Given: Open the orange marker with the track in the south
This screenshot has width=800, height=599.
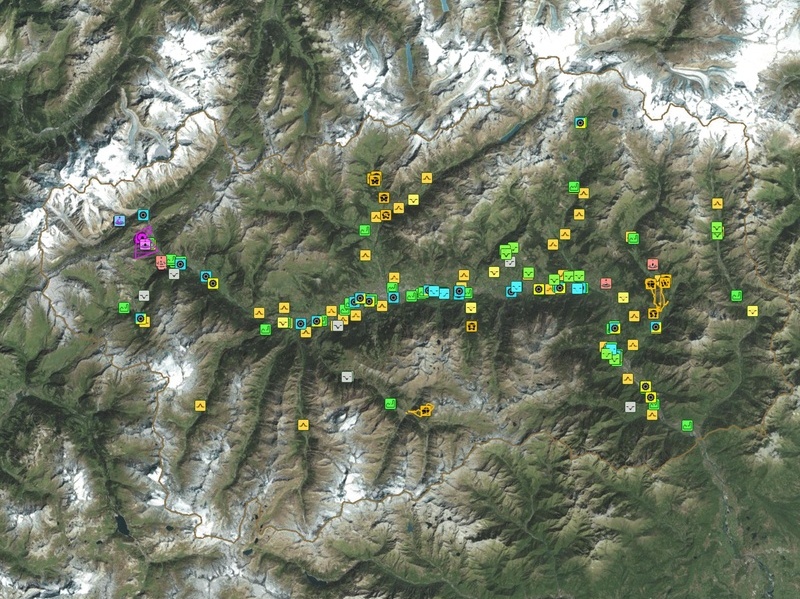Looking at the screenshot, I should (425, 410).
